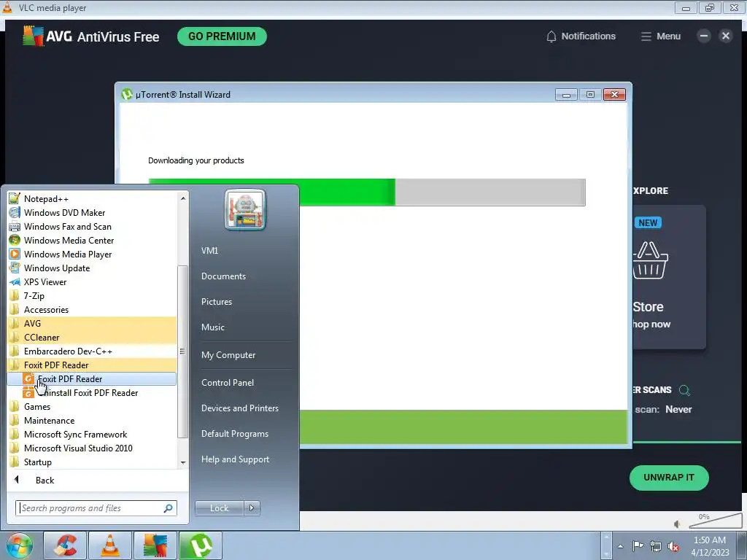
Task: Open Devices and Printers
Action: click(239, 408)
